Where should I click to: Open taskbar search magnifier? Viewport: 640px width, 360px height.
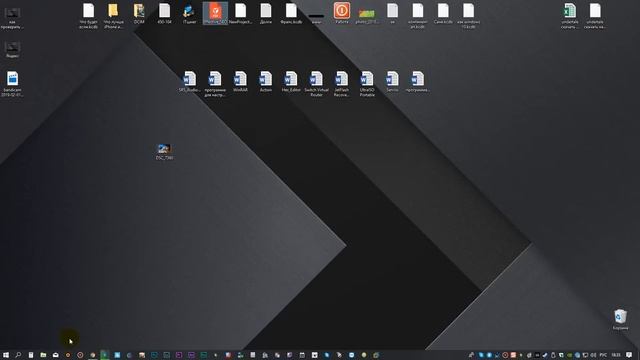pos(18,355)
